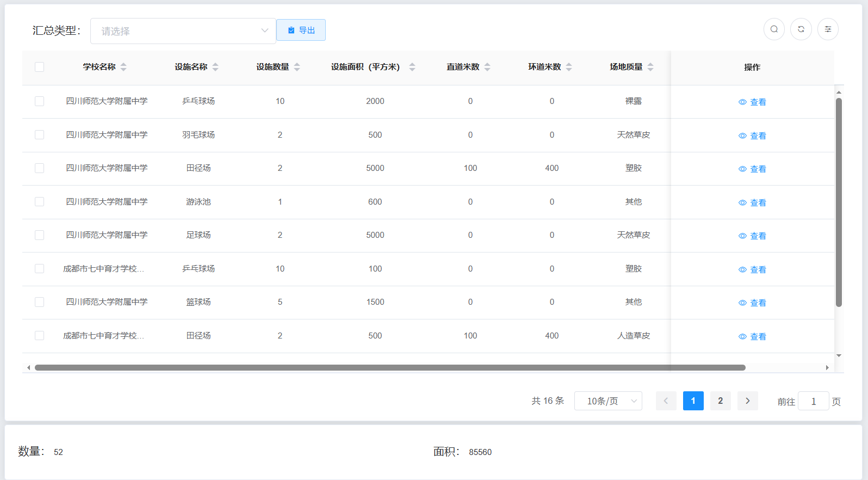The width and height of the screenshot is (868, 480).
Task: Click the 导出 export button
Action: 301,30
